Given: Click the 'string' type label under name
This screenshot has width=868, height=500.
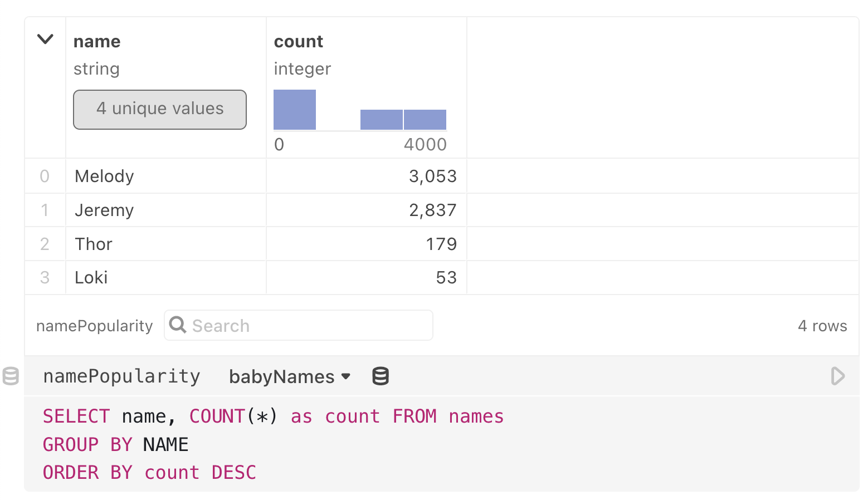Looking at the screenshot, I should pyautogui.click(x=96, y=69).
